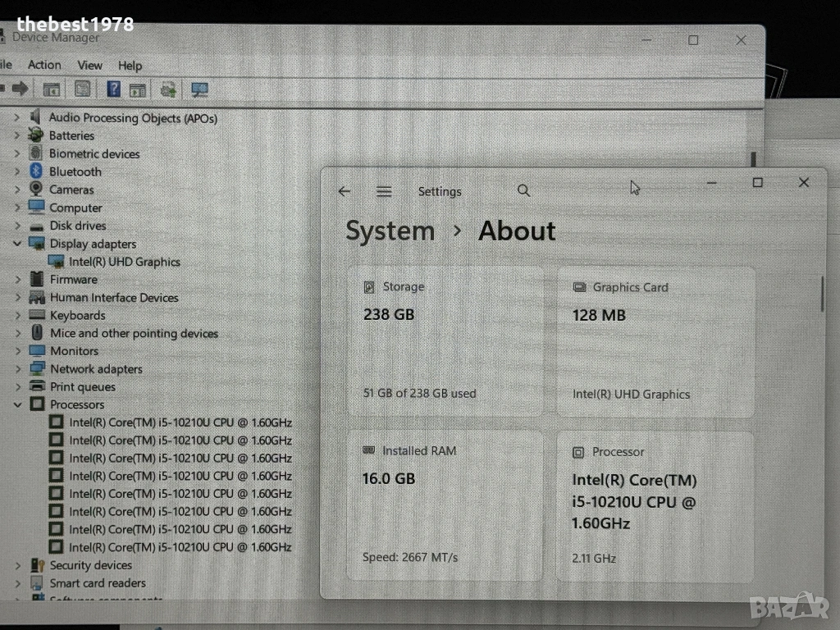Collapse the Display adapters node
This screenshot has width=840, height=630.
tap(17, 244)
